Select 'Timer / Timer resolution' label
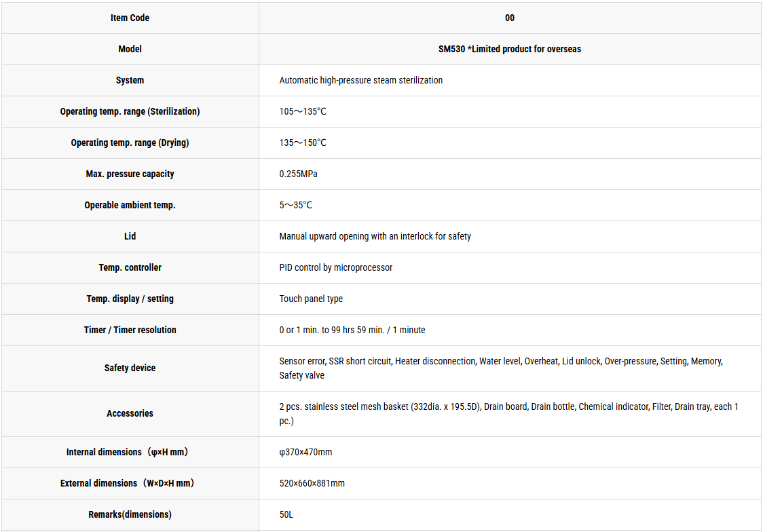 tap(130, 330)
